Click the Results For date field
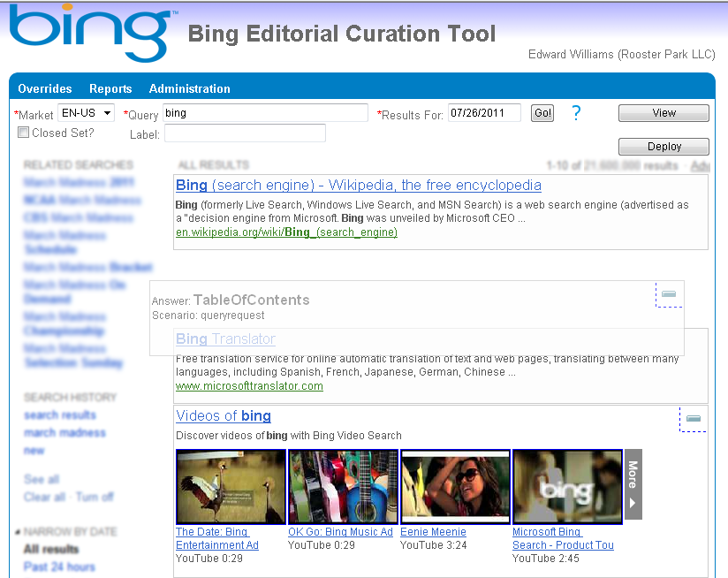 click(484, 113)
